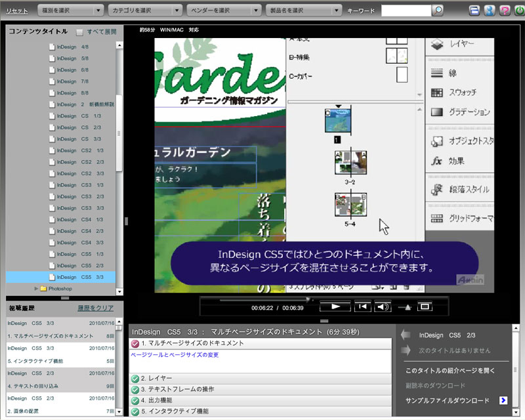Click the sample file download arrow icon
The height and width of the screenshot is (420, 525).
click(x=503, y=400)
